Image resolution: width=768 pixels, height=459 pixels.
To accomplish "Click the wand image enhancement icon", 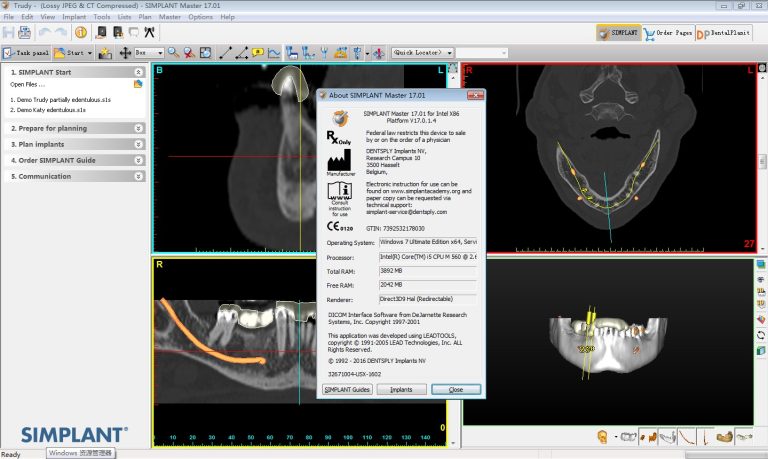I will coord(105,53).
